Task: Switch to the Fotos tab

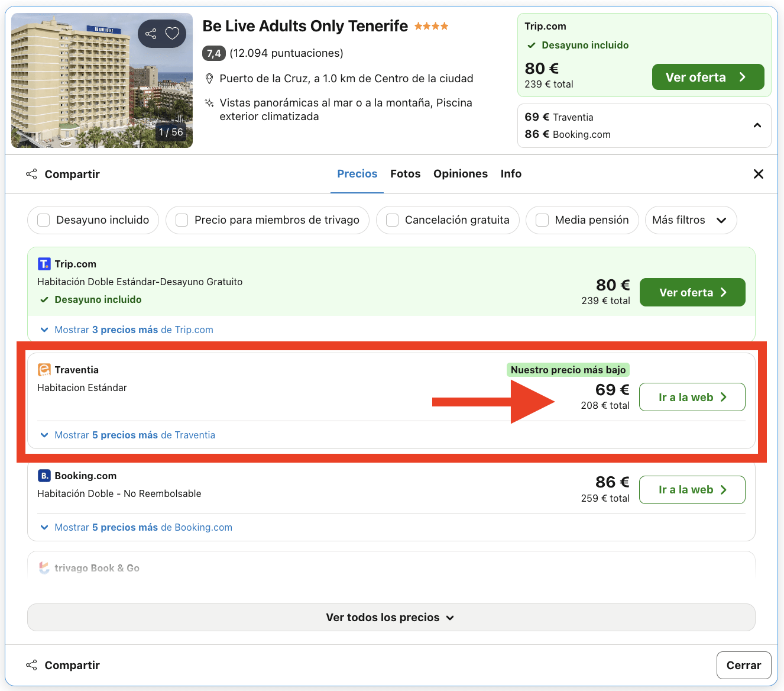Action: tap(405, 173)
